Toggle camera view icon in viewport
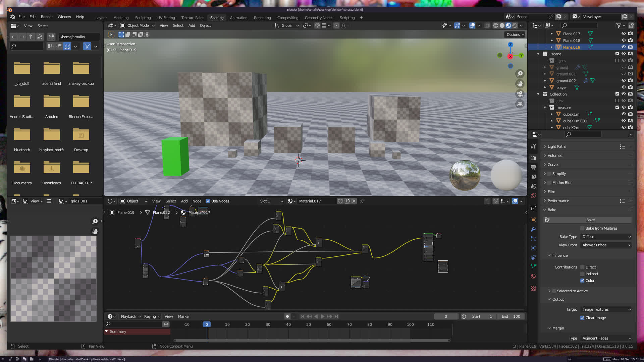 tap(520, 94)
